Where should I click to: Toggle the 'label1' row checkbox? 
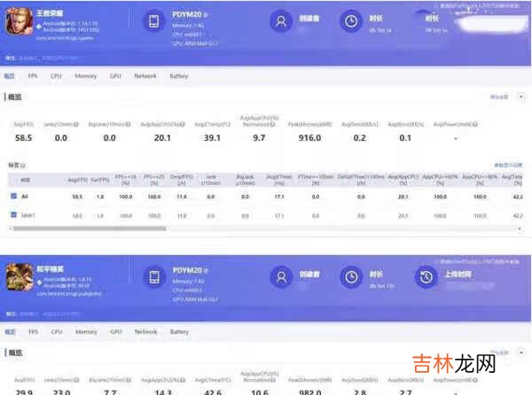click(x=12, y=215)
